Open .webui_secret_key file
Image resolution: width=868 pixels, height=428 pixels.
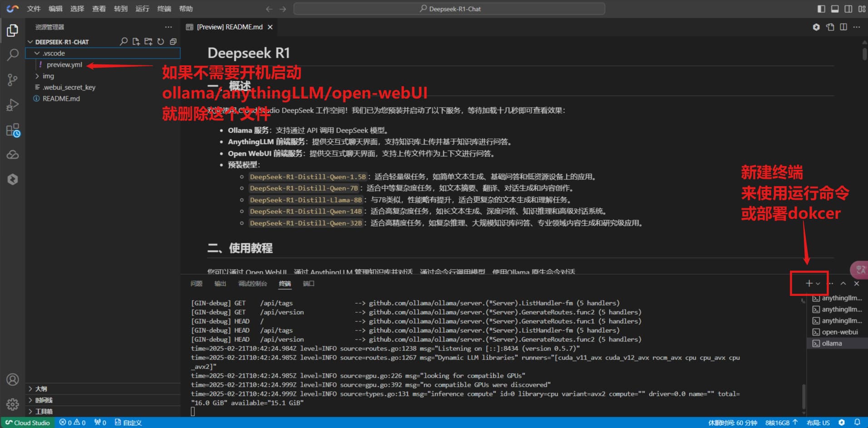pos(69,87)
